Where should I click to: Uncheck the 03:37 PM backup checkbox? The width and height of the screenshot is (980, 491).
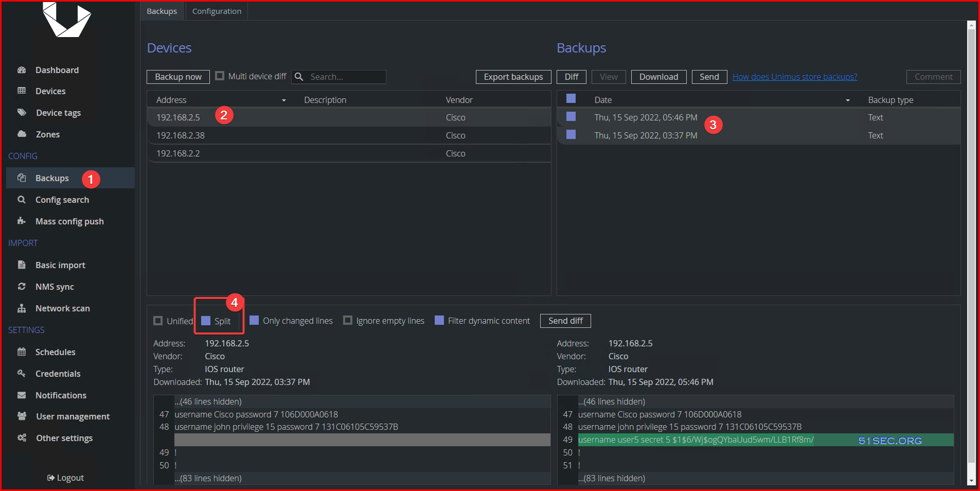point(571,135)
